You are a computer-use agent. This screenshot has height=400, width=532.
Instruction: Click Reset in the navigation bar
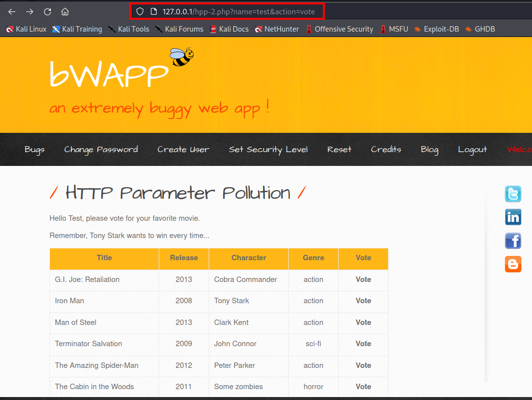point(339,150)
